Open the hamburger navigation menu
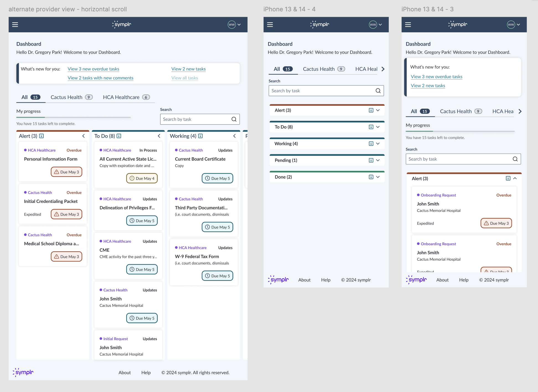This screenshot has height=392, width=538. pos(15,25)
